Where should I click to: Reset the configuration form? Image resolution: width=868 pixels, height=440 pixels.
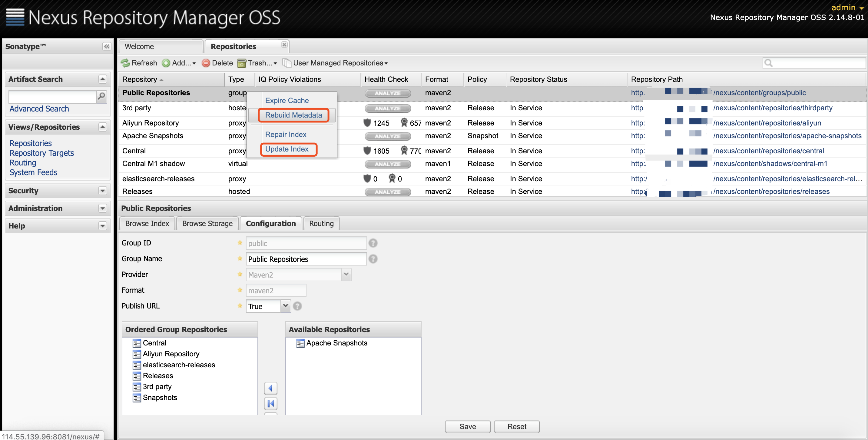[x=517, y=426]
